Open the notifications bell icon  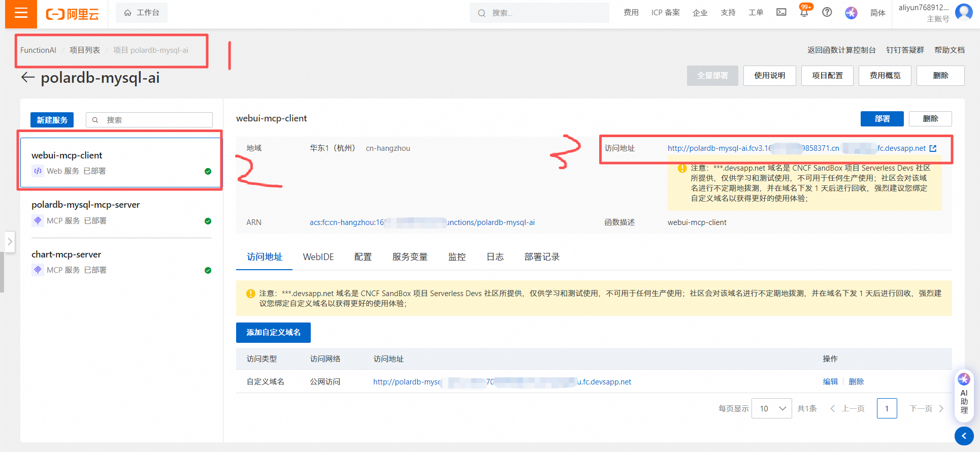coord(804,12)
